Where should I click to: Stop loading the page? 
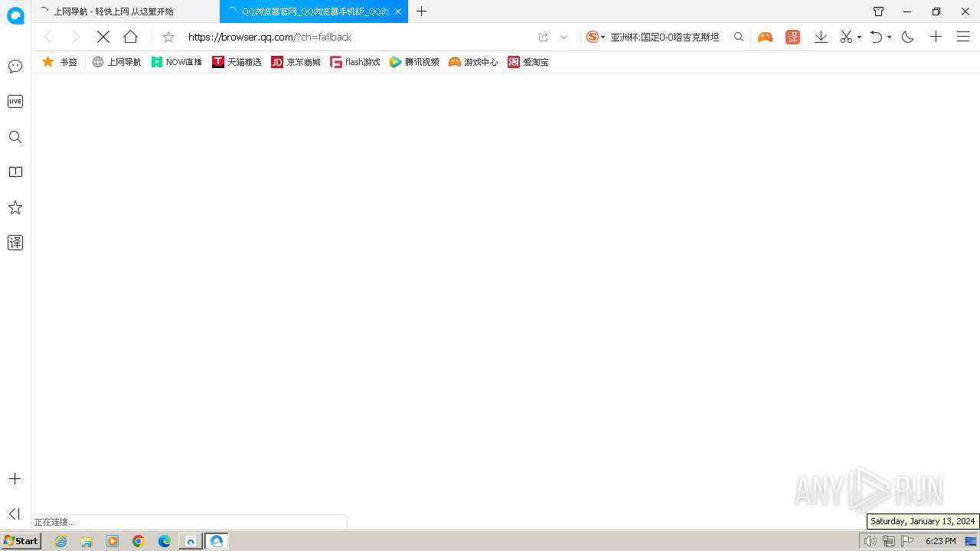coord(103,37)
